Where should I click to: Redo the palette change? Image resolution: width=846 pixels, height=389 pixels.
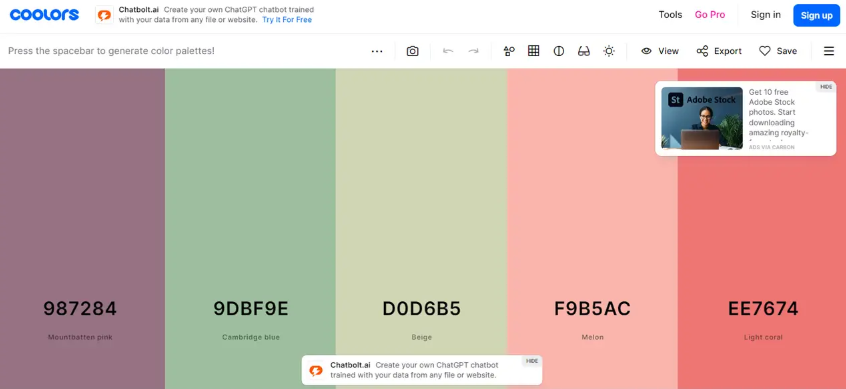pyautogui.click(x=473, y=51)
